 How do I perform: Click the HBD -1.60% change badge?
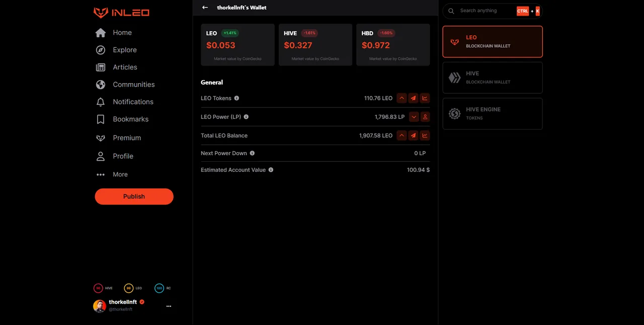pos(386,33)
